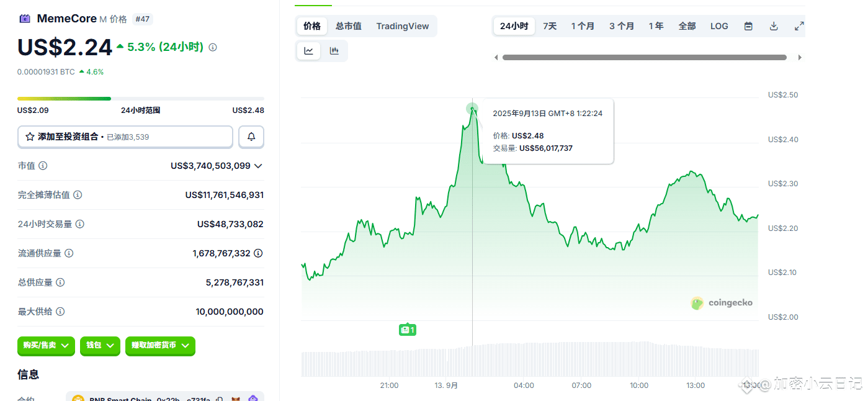This screenshot has height=401, width=868.
Task: Click the MemeCore coin logo icon
Action: pyautogui.click(x=25, y=19)
